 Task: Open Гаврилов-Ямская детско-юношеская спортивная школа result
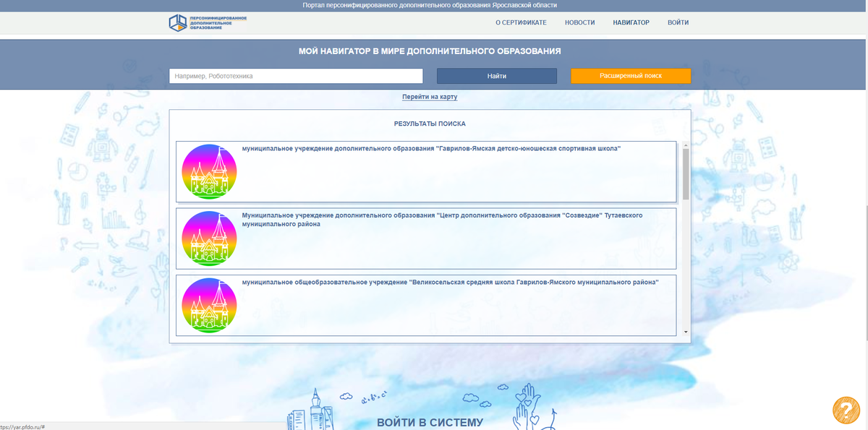point(432,148)
